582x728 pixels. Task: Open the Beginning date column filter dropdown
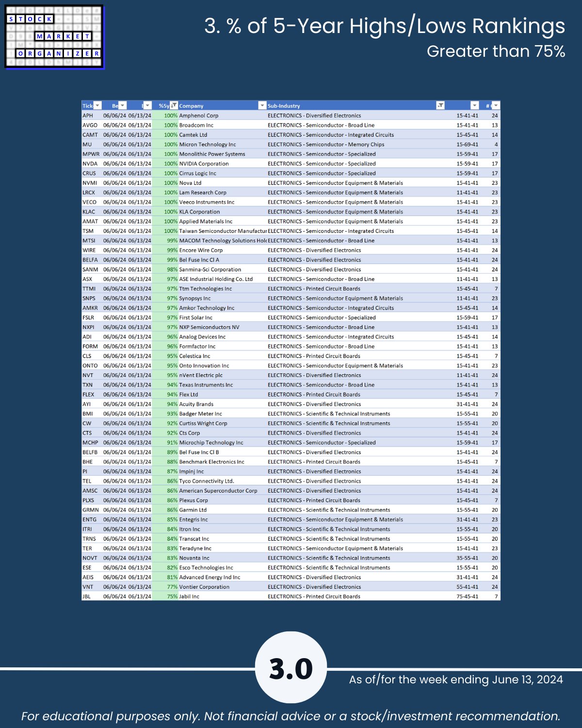pos(123,105)
